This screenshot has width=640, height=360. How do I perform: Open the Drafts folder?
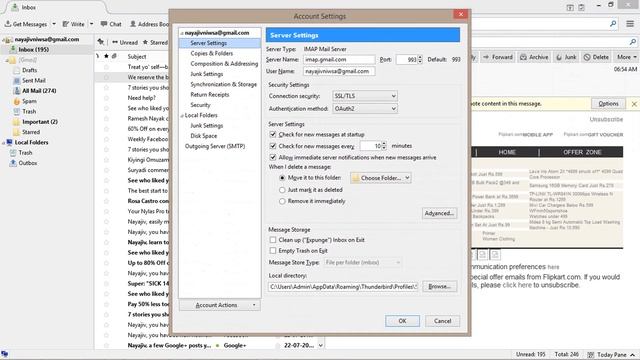29,70
